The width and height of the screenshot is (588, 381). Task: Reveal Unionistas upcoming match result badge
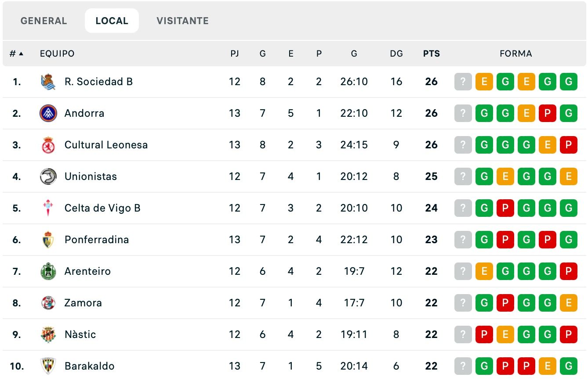coord(463,176)
